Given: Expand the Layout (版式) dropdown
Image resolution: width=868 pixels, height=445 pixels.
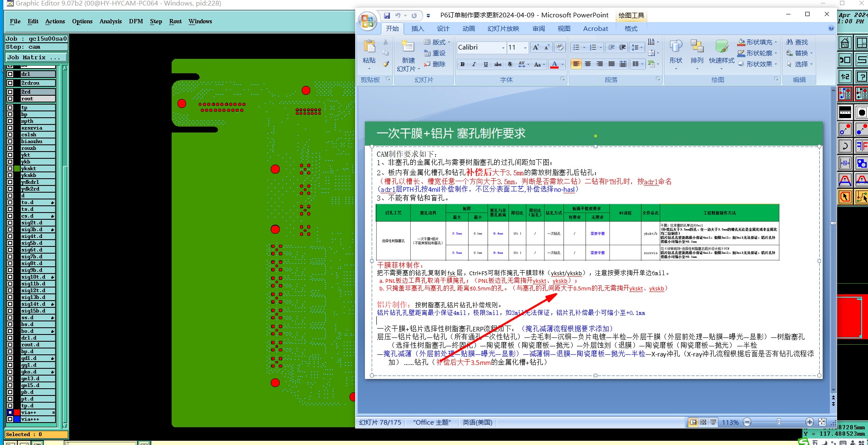Looking at the screenshot, I should [x=437, y=42].
